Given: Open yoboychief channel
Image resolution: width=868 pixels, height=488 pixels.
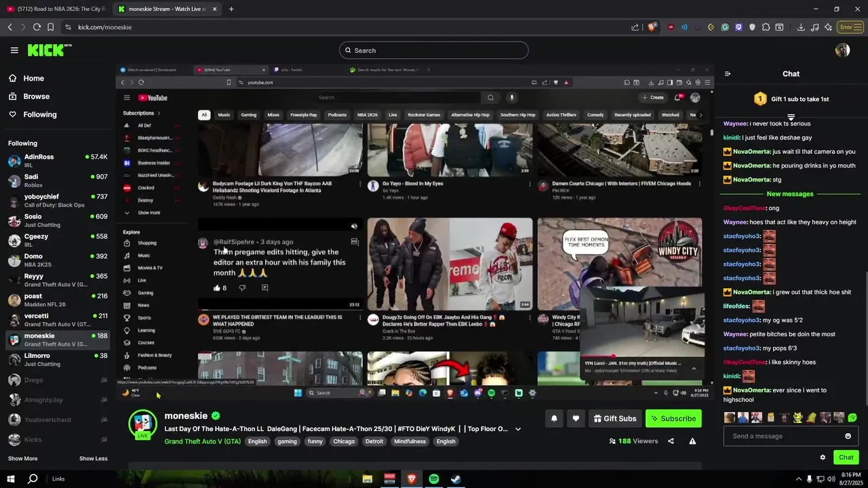Looking at the screenshot, I should [x=58, y=201].
